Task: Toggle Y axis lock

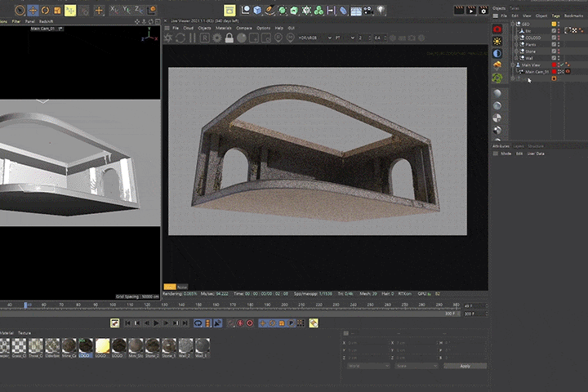Action: tap(127, 11)
